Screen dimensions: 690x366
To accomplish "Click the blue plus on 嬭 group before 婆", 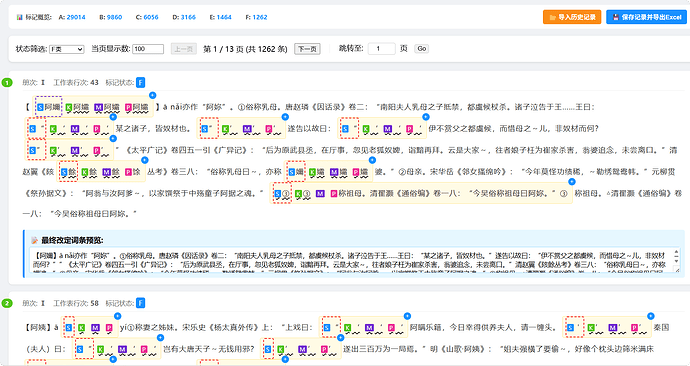I will pos(372,160).
